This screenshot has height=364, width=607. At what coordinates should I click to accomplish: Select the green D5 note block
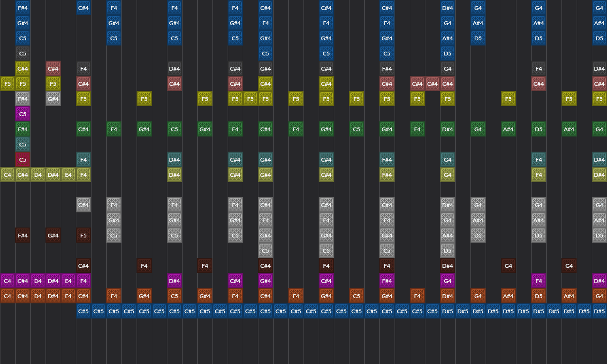539,129
